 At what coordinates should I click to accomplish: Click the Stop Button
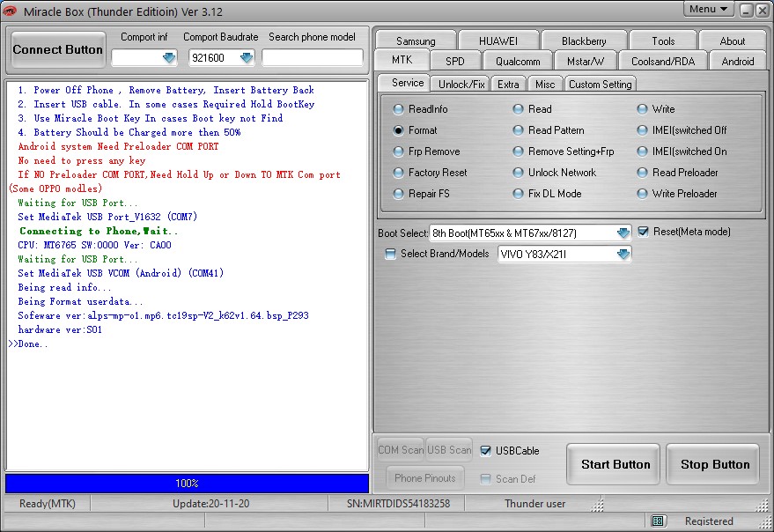(714, 464)
